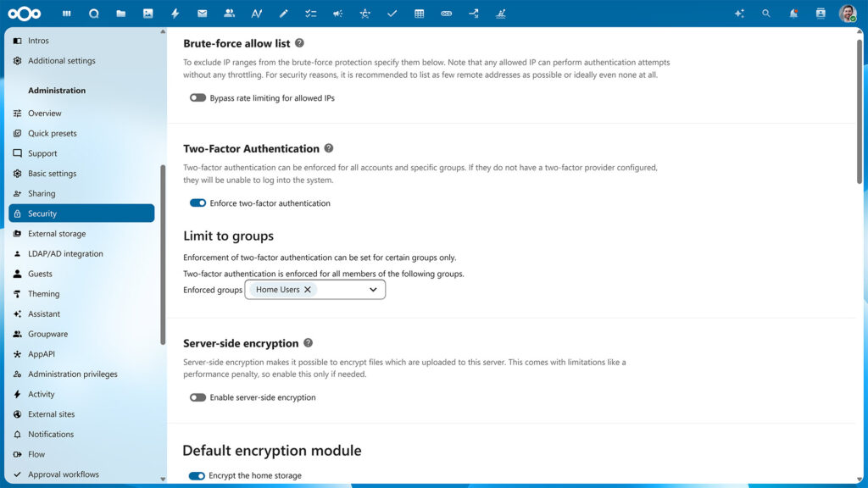Open the Tasks checkmark app icon

pos(392,13)
